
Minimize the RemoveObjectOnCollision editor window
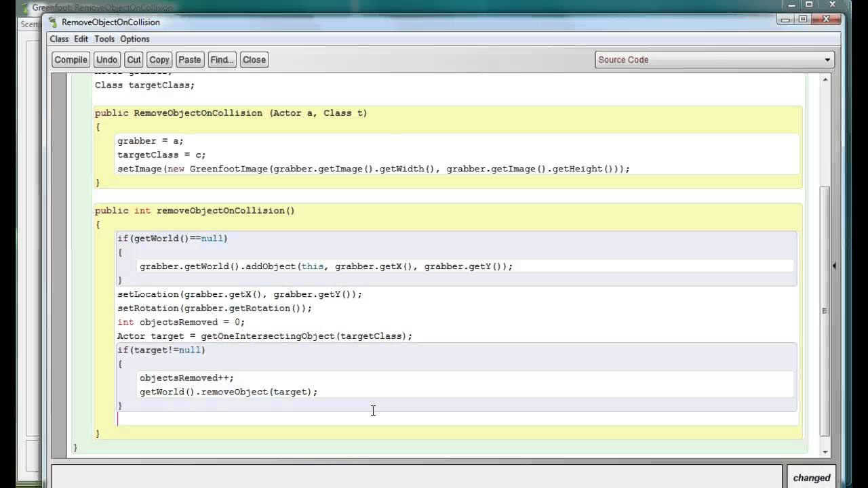coord(787,20)
